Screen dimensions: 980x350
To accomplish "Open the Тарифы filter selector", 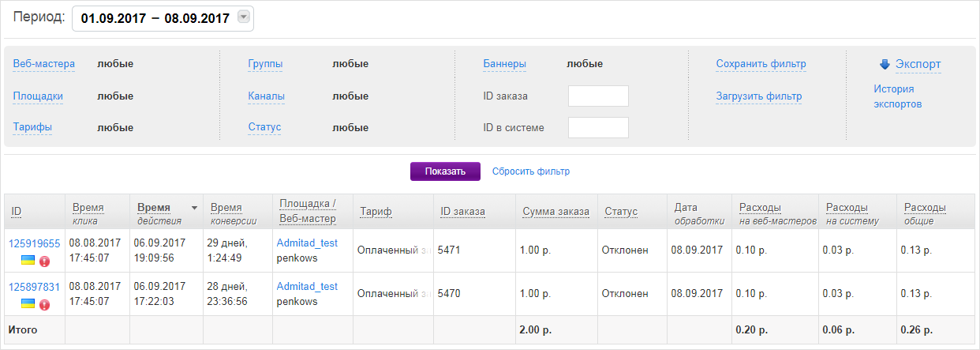I will point(32,127).
